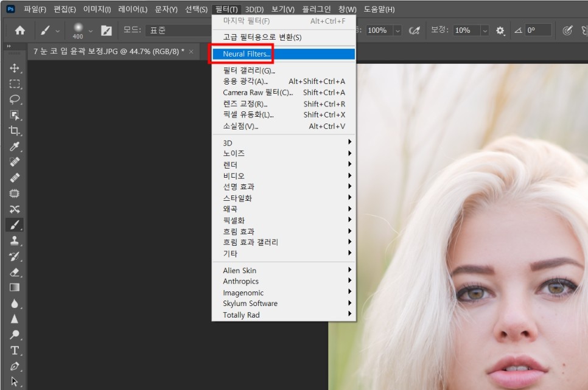588x390 pixels.
Task: Select the Lasso tool
Action: [x=15, y=99]
